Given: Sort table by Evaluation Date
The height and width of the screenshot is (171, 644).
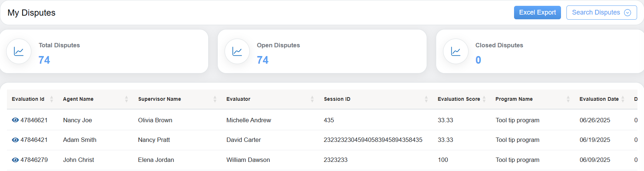Looking at the screenshot, I should coord(623,99).
